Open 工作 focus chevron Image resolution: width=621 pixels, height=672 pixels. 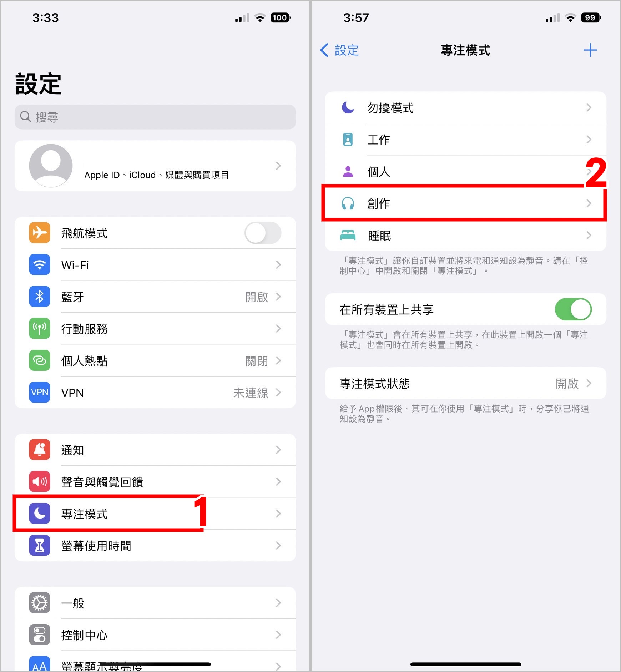pos(589,140)
